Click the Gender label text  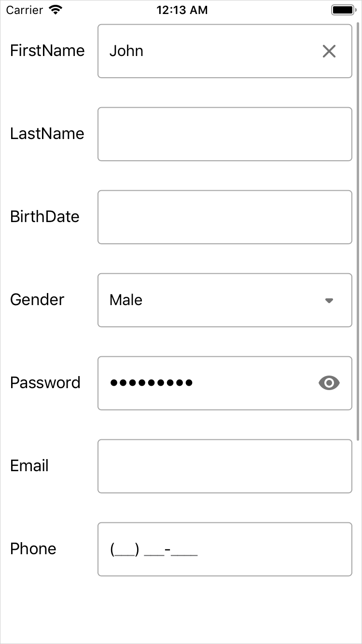pos(37,300)
